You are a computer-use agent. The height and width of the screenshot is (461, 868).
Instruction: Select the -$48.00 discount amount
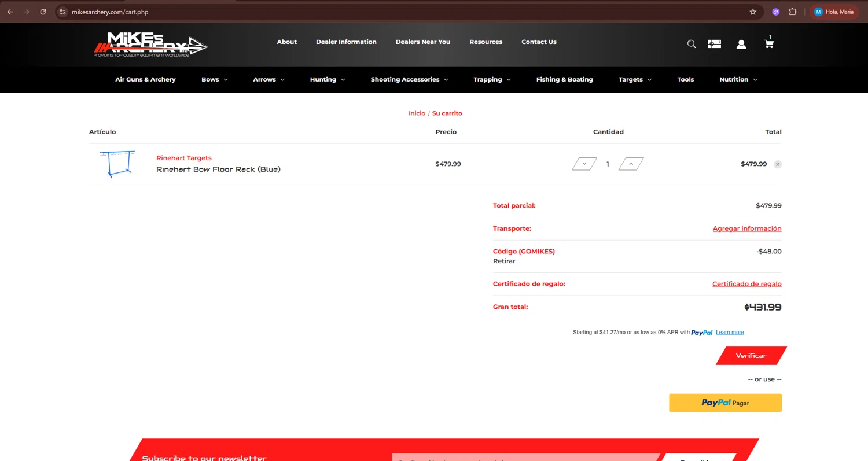[769, 252]
